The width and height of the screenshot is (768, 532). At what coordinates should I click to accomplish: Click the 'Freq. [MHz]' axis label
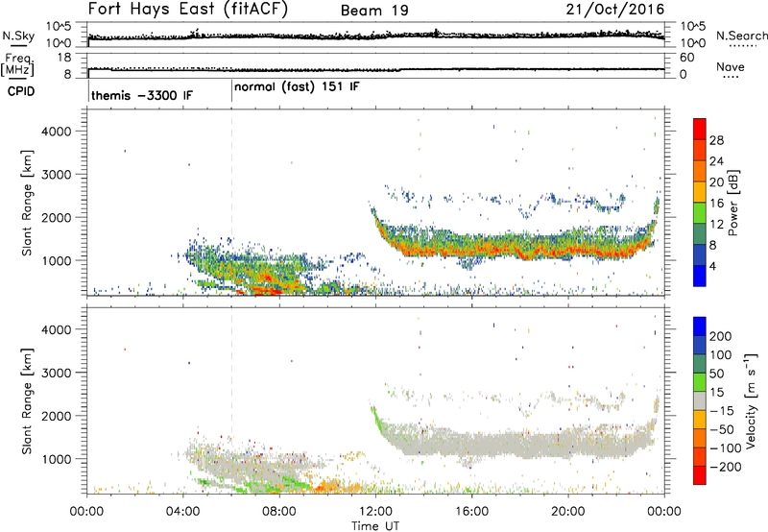pyautogui.click(x=17, y=65)
